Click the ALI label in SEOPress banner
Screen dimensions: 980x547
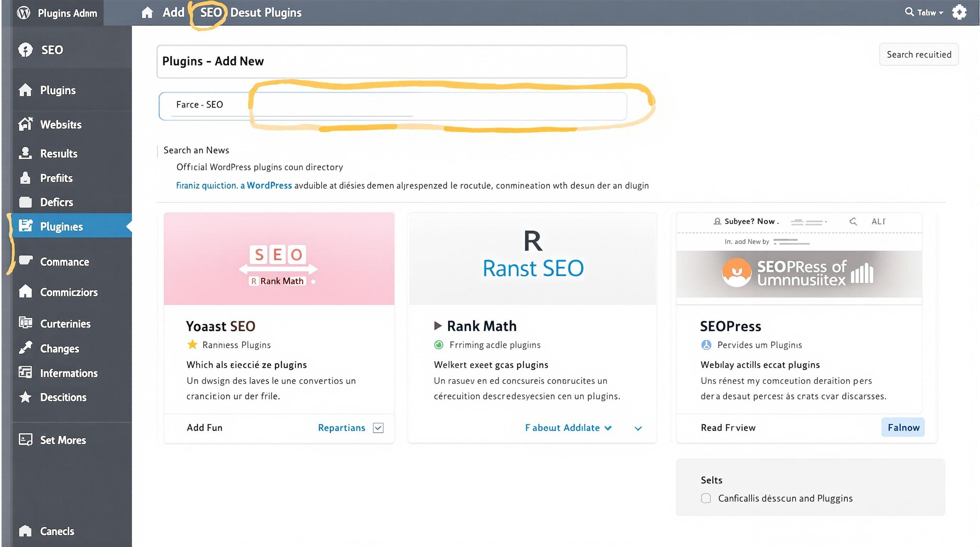pyautogui.click(x=878, y=221)
